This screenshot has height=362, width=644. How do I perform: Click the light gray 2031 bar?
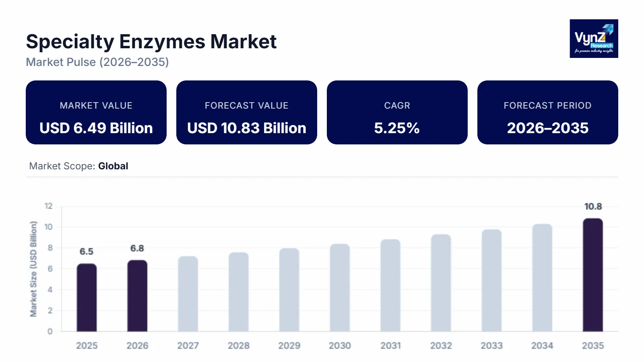point(390,286)
